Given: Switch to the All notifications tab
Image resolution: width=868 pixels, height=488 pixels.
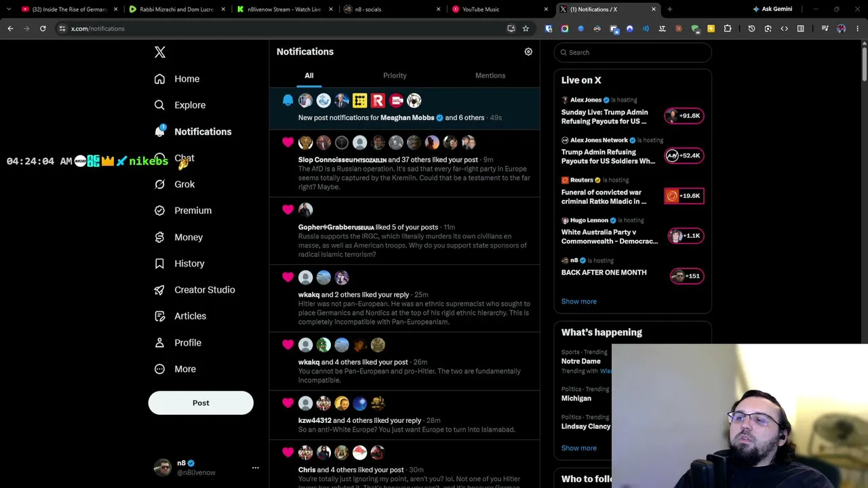Looking at the screenshot, I should tap(309, 75).
